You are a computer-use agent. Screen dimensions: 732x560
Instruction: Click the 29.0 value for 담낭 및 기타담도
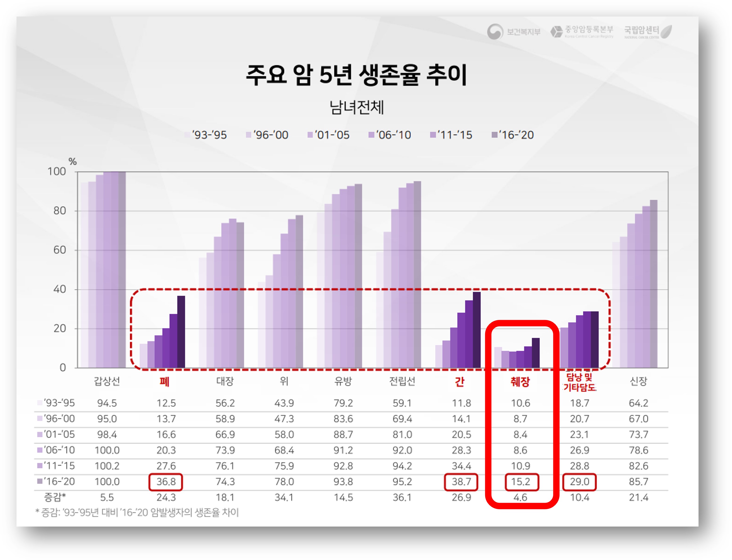tap(580, 482)
